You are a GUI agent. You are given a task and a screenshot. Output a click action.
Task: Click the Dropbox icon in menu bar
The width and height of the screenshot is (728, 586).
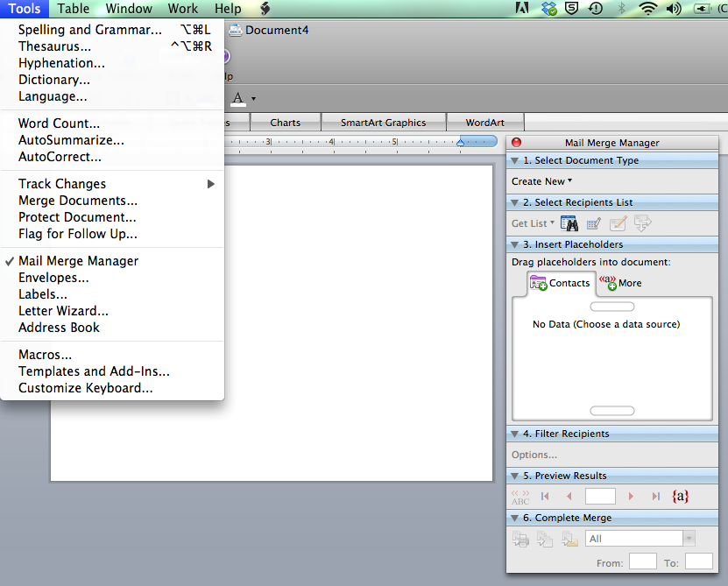coord(548,8)
